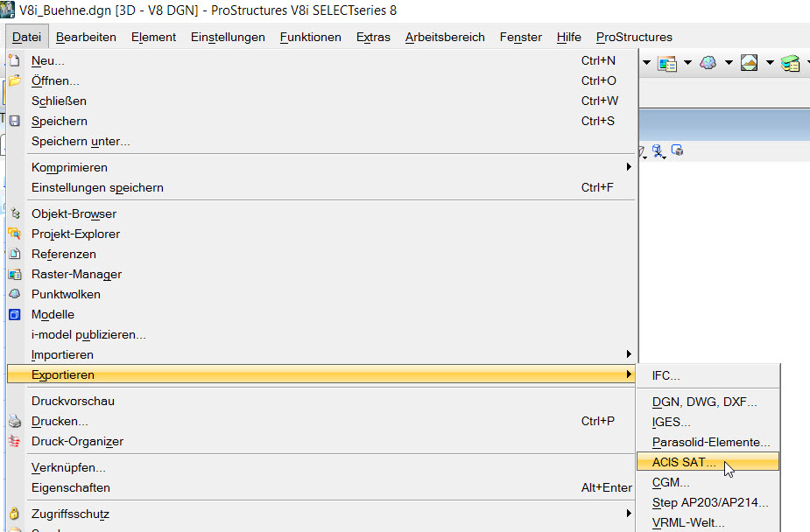Export as CGM...

(x=708, y=483)
